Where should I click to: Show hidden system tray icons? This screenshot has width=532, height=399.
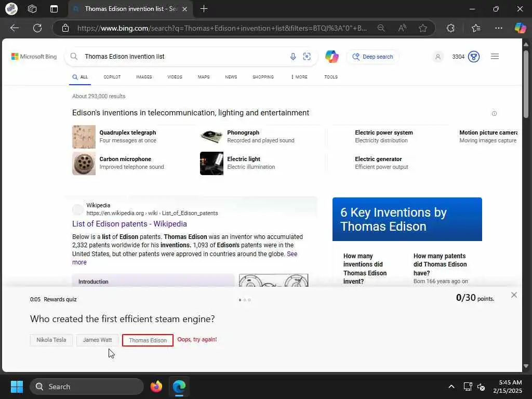point(451,387)
